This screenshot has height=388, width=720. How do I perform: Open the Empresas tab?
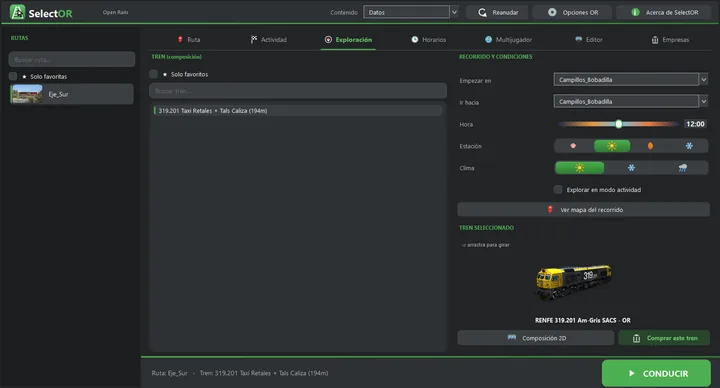670,40
